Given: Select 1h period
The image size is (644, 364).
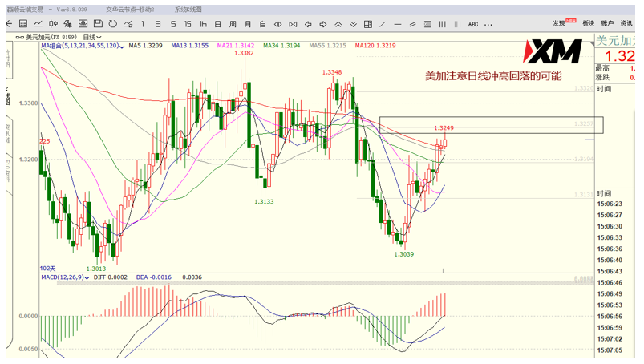Looking at the screenshot, I should [x=203, y=24].
